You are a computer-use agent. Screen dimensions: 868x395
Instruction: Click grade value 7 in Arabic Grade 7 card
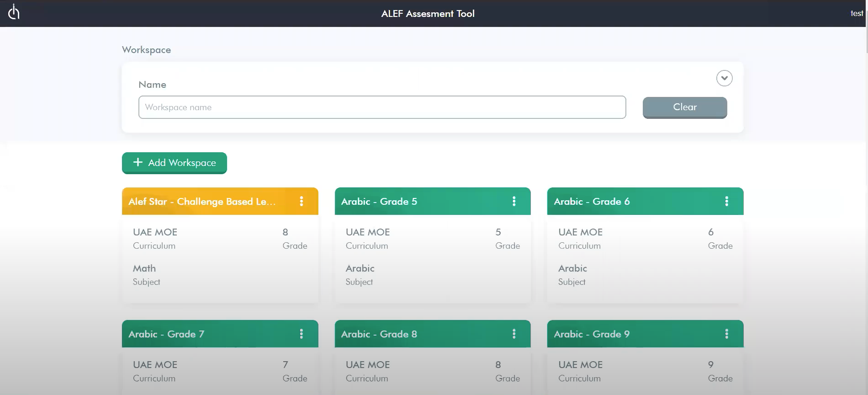pyautogui.click(x=285, y=365)
